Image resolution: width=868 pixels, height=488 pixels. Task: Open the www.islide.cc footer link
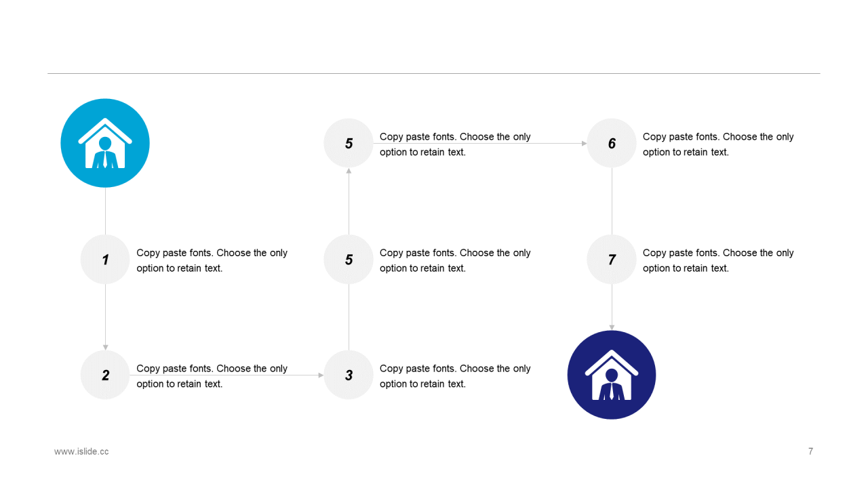click(x=81, y=451)
